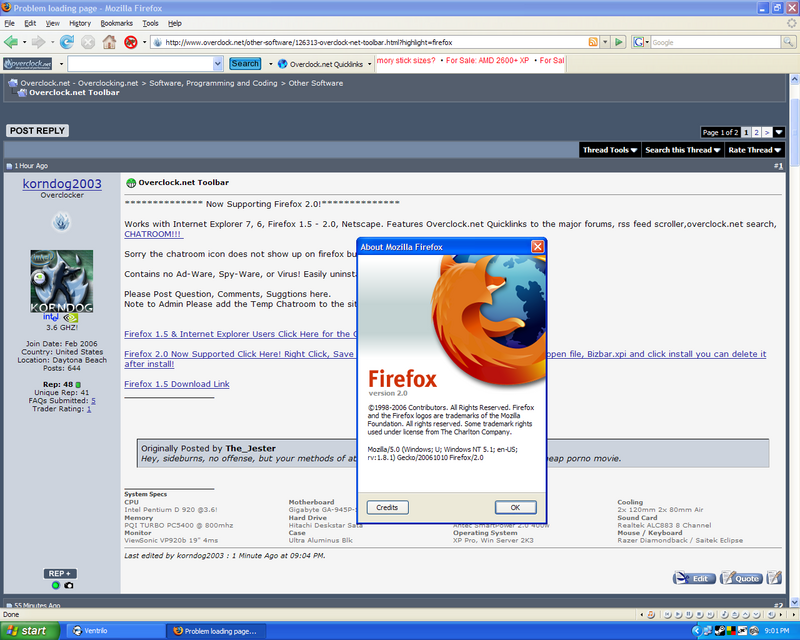The image size is (800, 640).
Task: Click the Quote post button
Action: [741, 578]
